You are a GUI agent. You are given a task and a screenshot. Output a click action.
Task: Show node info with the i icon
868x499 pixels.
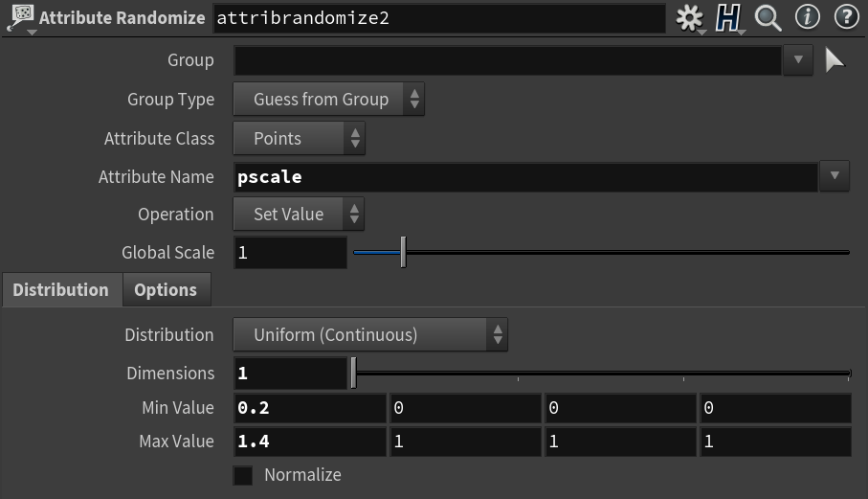tap(807, 17)
